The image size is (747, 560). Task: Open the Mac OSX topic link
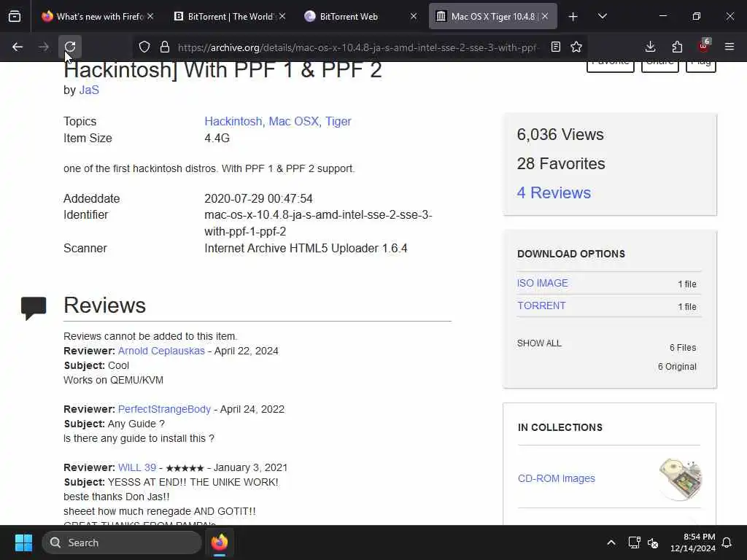coord(294,122)
